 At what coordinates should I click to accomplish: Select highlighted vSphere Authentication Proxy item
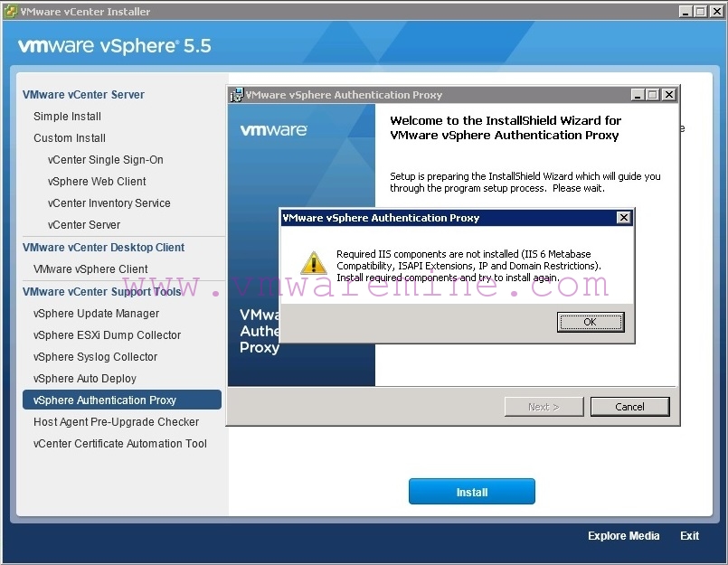tap(122, 400)
